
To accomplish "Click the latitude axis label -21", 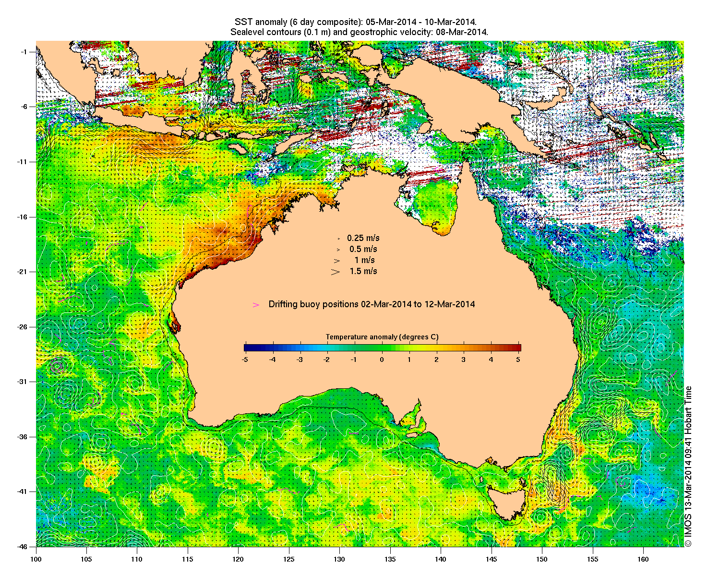I will tap(23, 272).
